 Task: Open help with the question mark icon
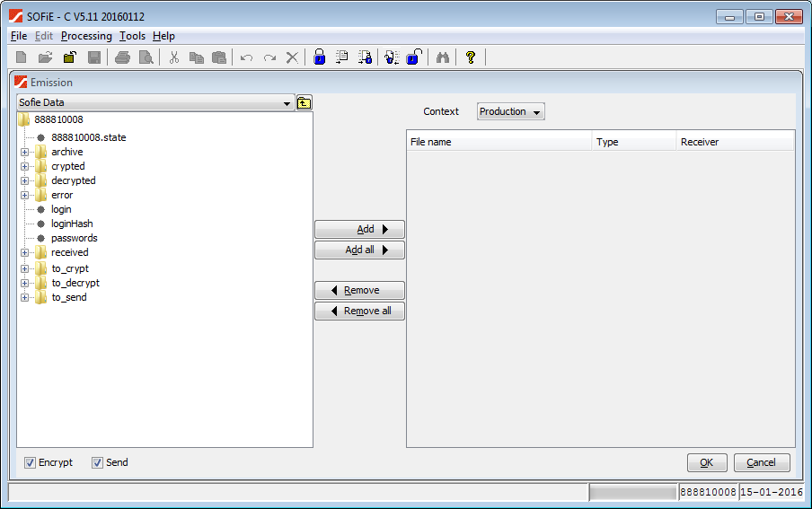pos(470,57)
